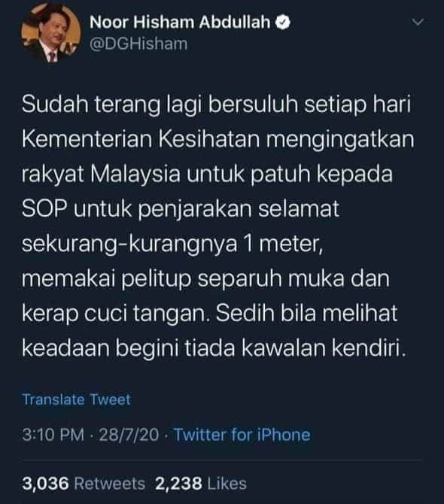444x504 pixels.
Task: Click the 2,238 like count number
Action: 178,484
